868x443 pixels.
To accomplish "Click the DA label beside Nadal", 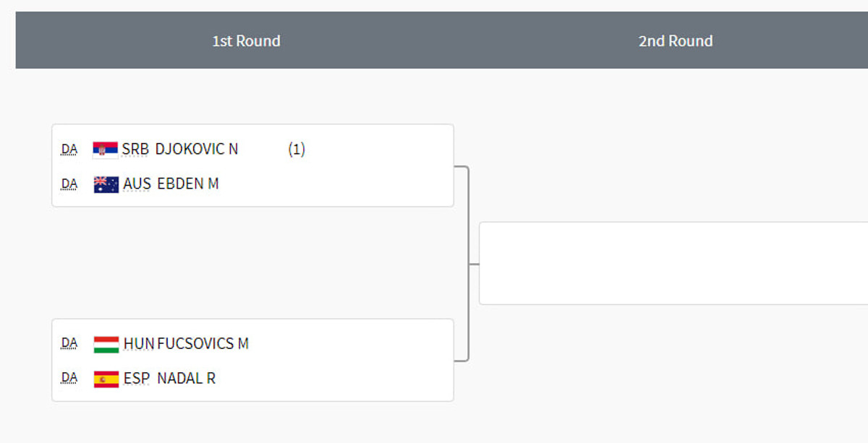I will click(69, 379).
